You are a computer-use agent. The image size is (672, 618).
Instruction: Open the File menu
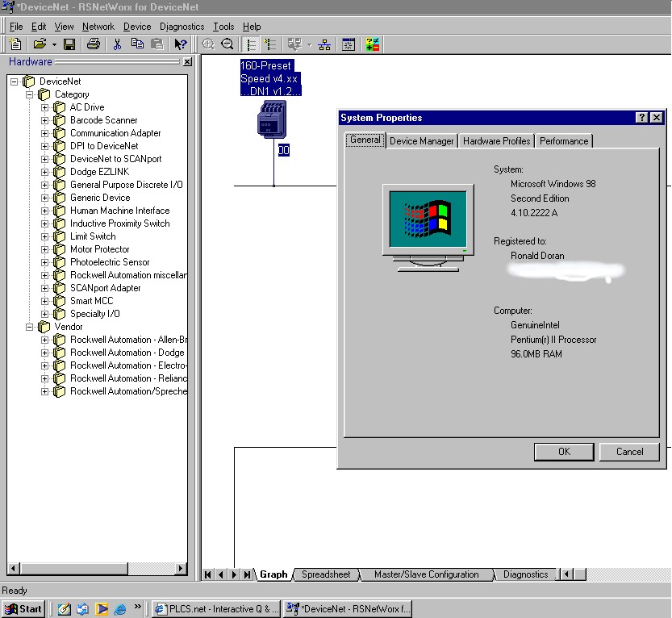16,27
